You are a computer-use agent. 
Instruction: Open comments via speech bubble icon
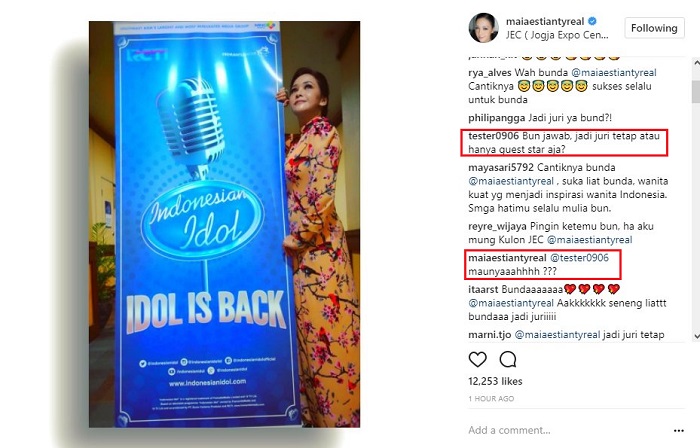tap(508, 359)
